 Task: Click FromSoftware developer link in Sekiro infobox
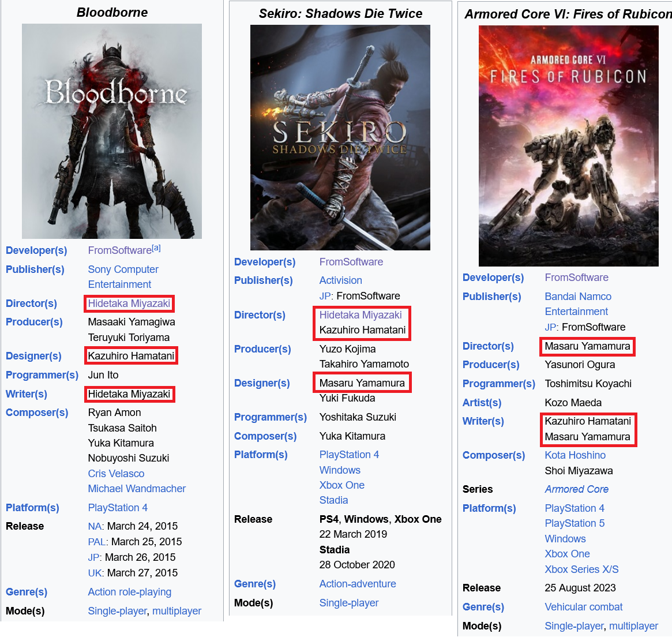[351, 262]
